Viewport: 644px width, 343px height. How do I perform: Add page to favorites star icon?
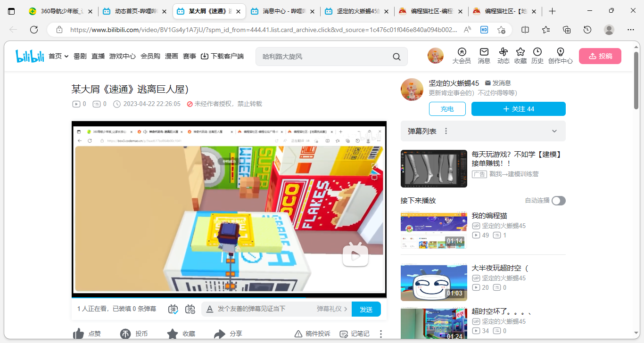click(501, 30)
